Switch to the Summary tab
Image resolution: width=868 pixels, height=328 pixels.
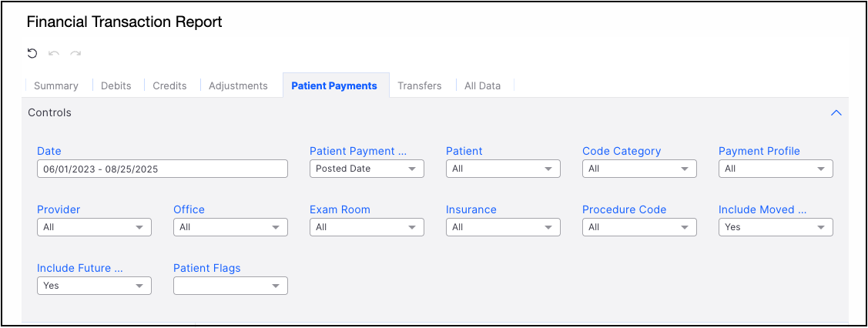click(x=56, y=85)
